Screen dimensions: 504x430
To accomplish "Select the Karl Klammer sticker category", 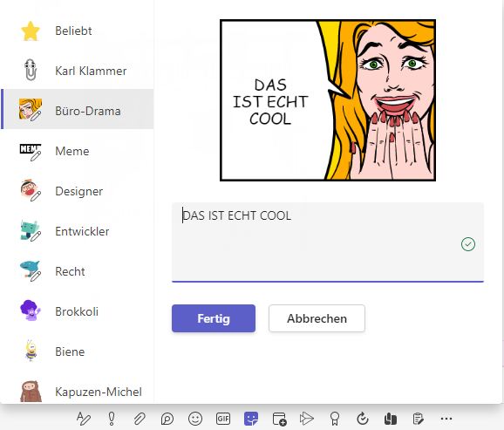I will (x=78, y=71).
